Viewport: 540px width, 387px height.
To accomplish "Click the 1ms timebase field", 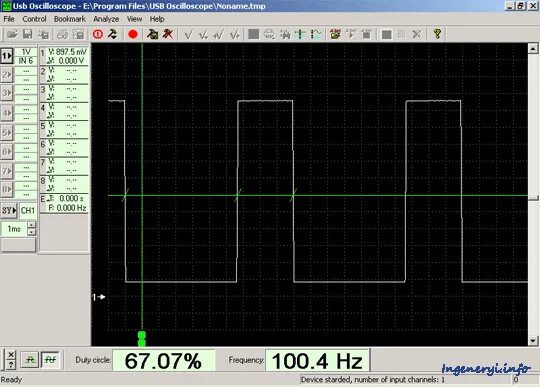I will [x=14, y=229].
